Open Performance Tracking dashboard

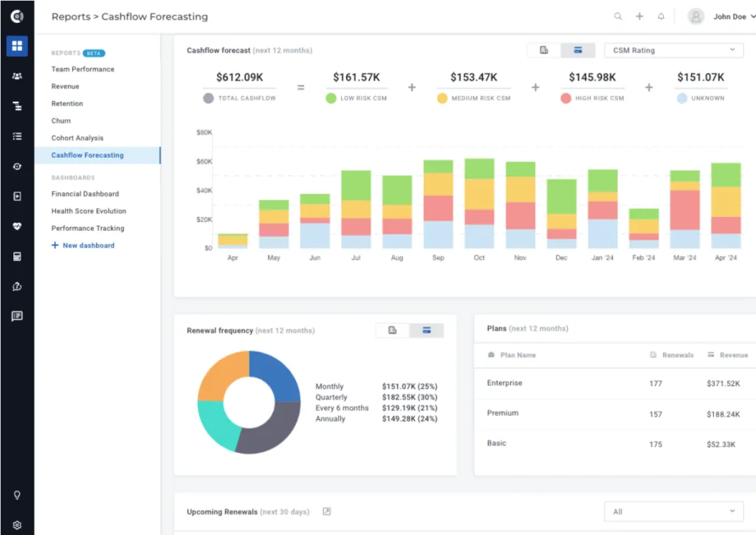tap(88, 229)
